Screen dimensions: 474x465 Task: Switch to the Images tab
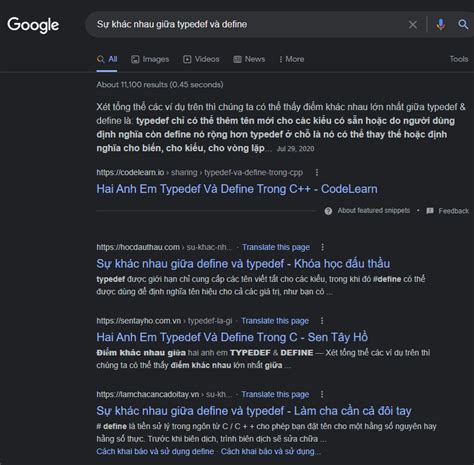(150, 59)
